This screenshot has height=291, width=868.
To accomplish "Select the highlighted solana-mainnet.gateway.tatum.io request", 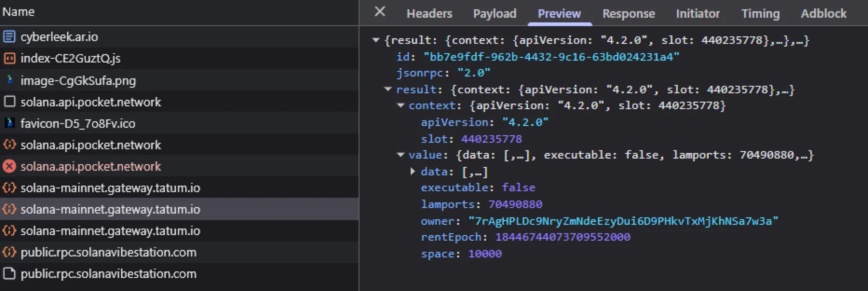I will point(179,209).
